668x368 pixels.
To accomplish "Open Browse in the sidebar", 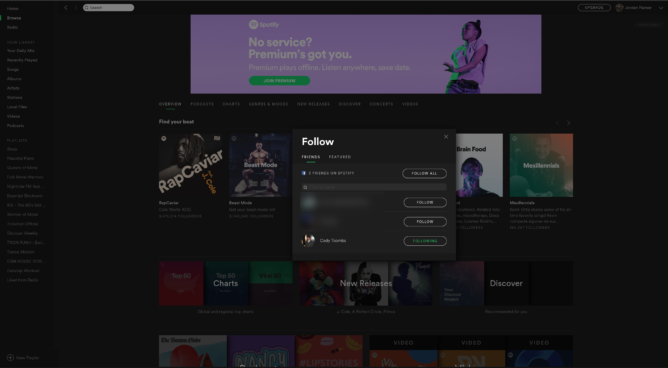I will coord(14,18).
